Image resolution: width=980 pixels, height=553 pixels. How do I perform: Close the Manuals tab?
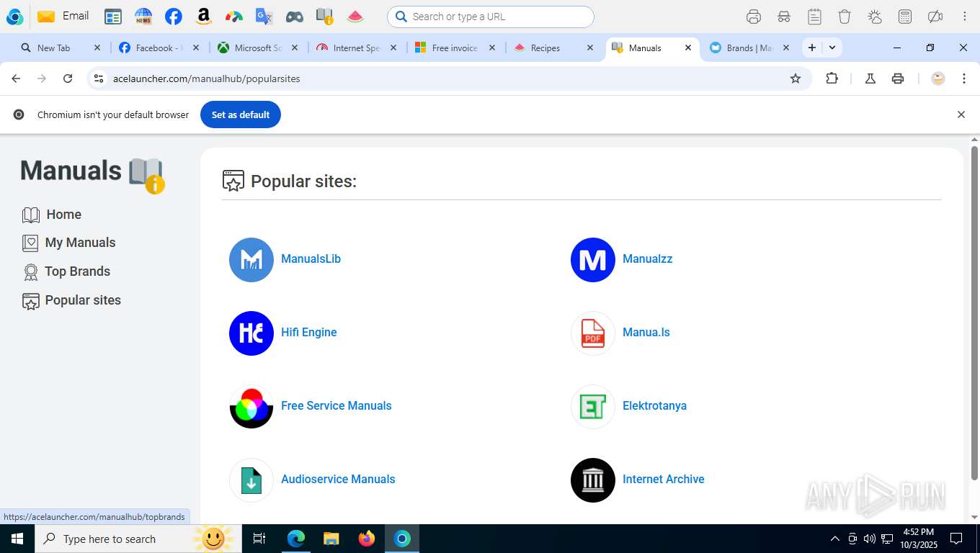[688, 48]
